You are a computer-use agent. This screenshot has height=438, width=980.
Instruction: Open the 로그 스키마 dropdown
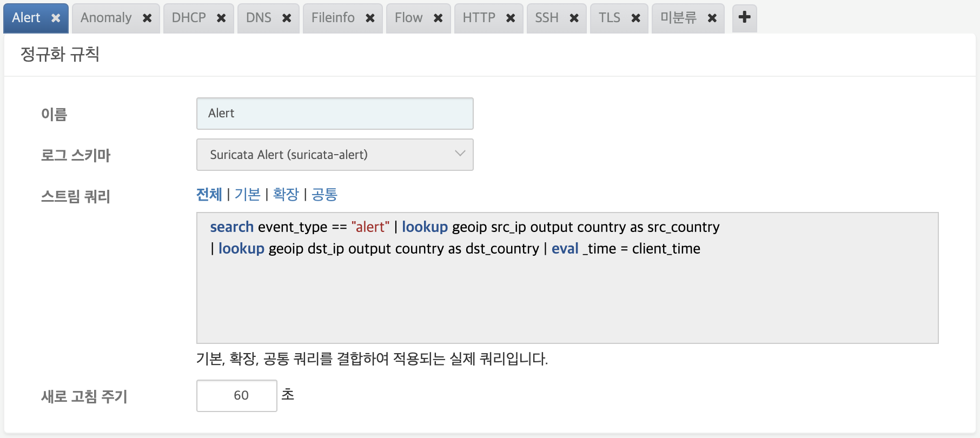tap(335, 155)
